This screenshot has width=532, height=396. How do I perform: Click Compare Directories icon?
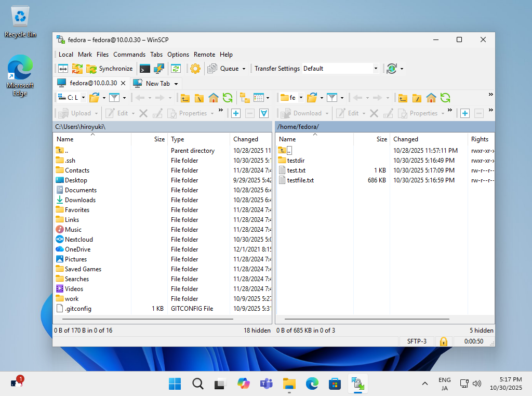coord(63,69)
